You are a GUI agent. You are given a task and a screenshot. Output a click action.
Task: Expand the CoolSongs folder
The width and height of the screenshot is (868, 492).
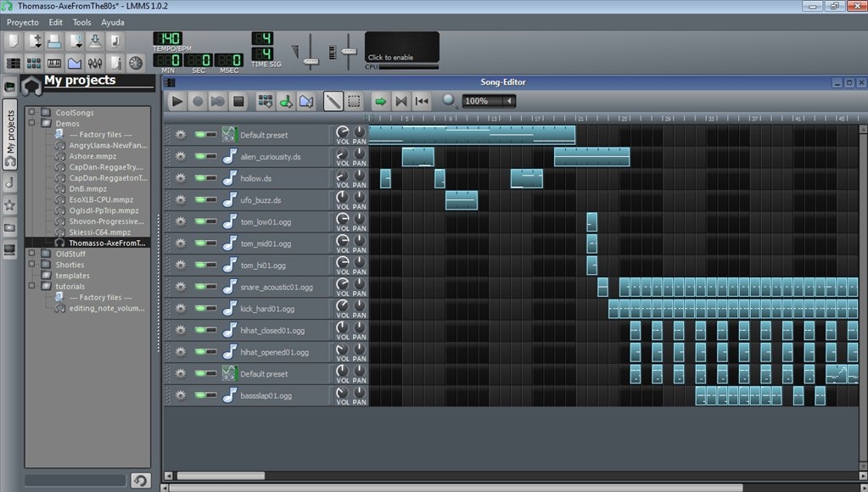click(31, 112)
